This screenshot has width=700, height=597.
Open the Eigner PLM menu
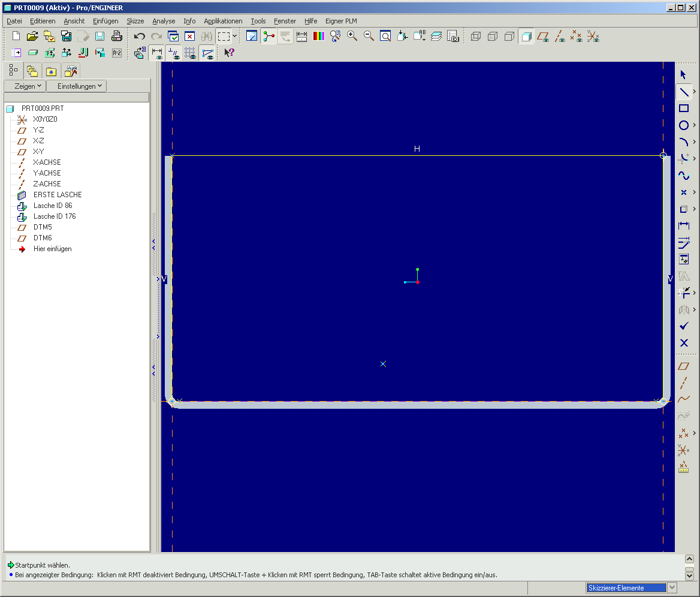[341, 21]
